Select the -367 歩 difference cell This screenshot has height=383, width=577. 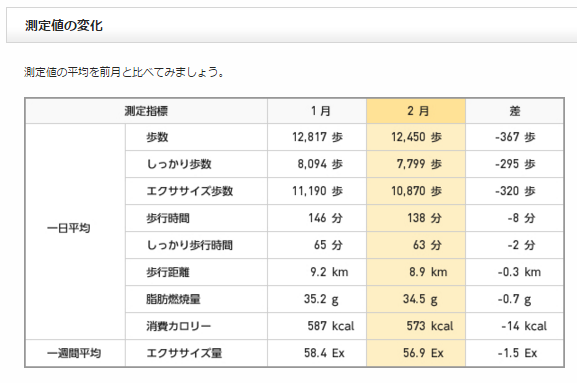coord(514,137)
